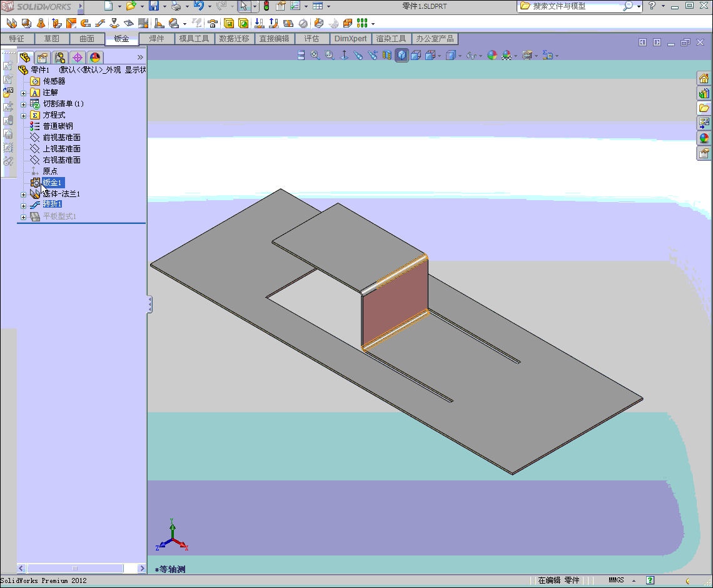Click the Zoom to Area icon

[329, 56]
